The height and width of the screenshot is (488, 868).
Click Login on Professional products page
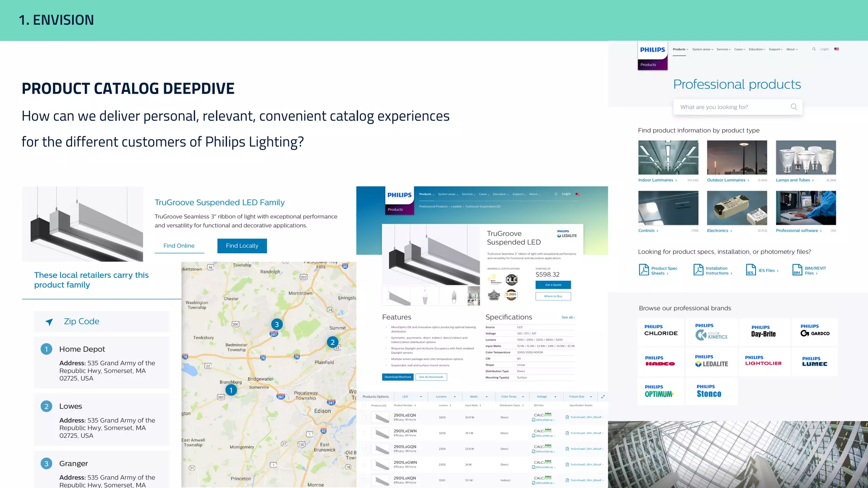pyautogui.click(x=824, y=49)
